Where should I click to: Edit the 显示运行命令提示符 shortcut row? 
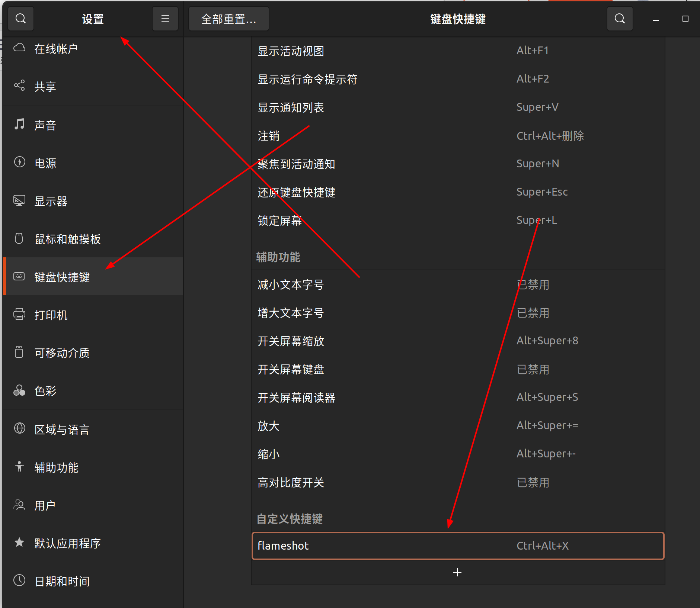point(458,79)
